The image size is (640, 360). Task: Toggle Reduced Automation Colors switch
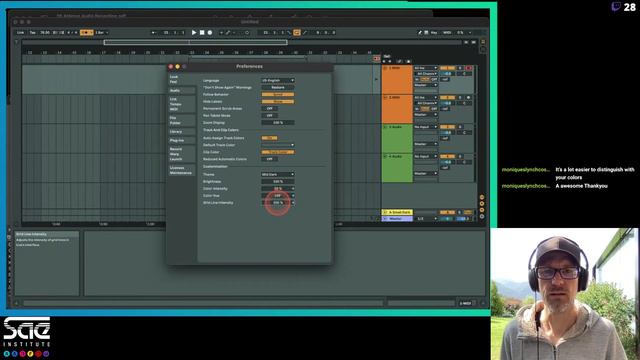(269, 159)
